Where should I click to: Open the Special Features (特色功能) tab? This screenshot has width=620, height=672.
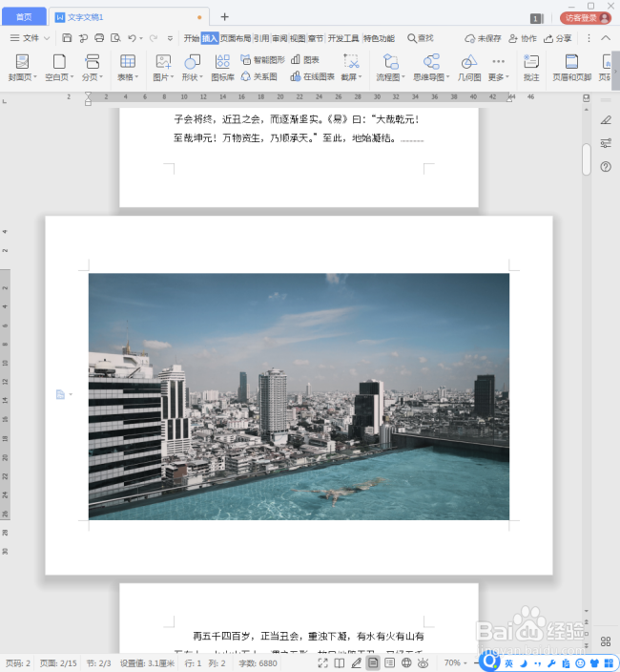pyautogui.click(x=379, y=38)
